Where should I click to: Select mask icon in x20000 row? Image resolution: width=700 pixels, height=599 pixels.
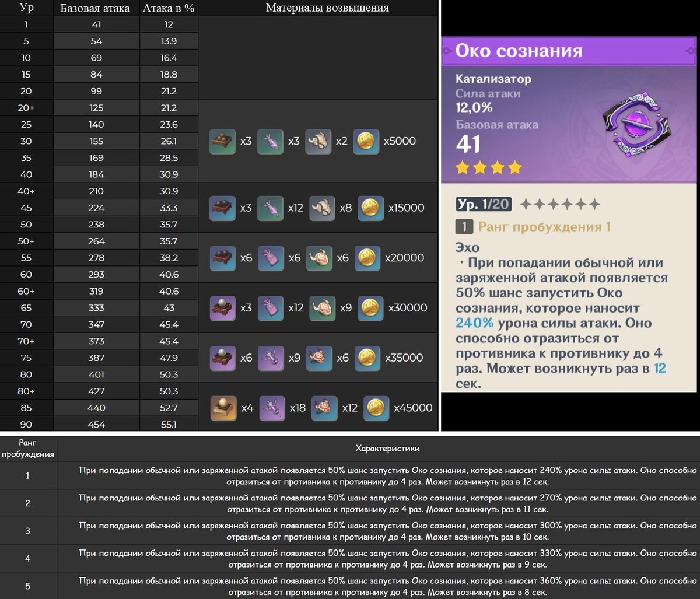[318, 258]
